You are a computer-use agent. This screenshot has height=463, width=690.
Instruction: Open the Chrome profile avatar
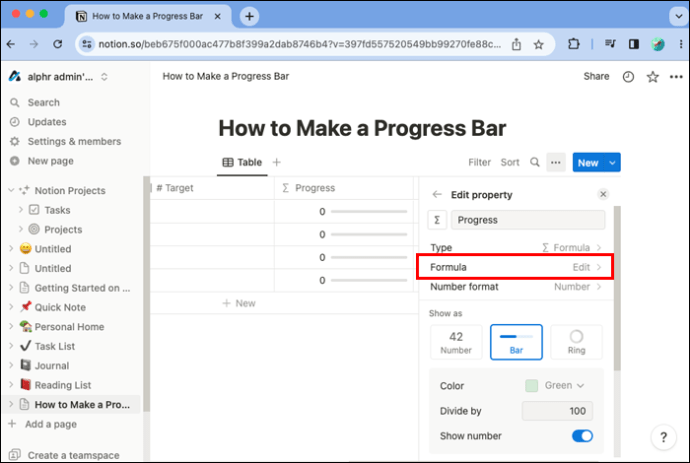pos(658,44)
